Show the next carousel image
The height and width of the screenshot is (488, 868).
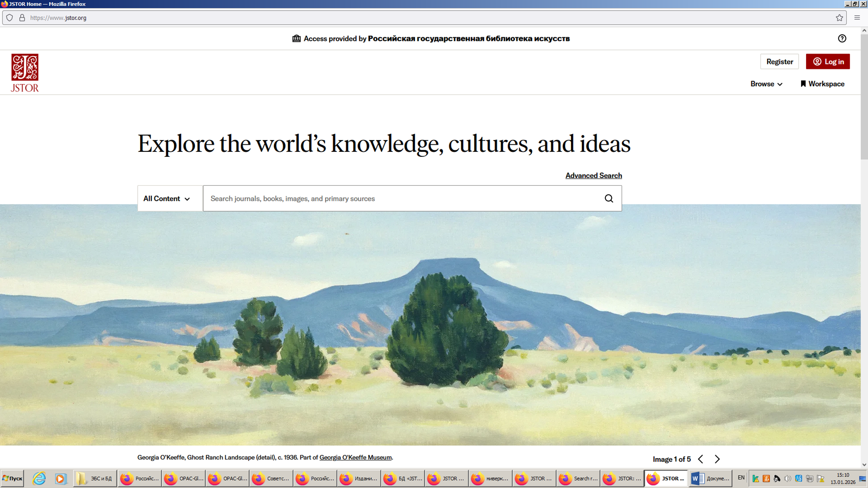[717, 459]
